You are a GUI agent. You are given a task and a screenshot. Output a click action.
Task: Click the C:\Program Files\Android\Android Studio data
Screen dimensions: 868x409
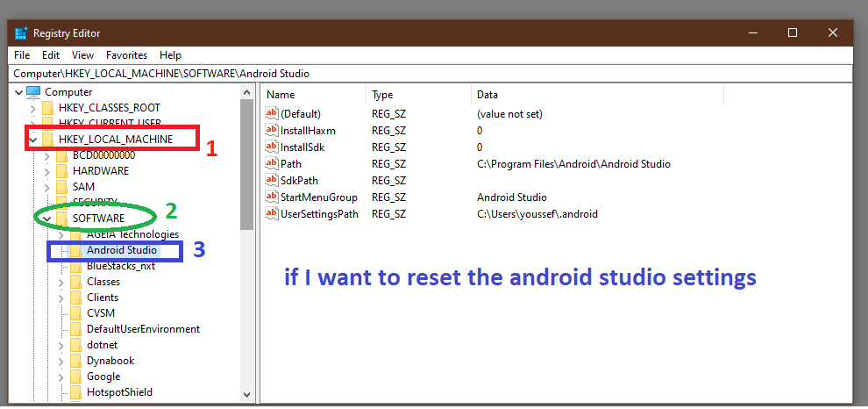click(x=573, y=164)
